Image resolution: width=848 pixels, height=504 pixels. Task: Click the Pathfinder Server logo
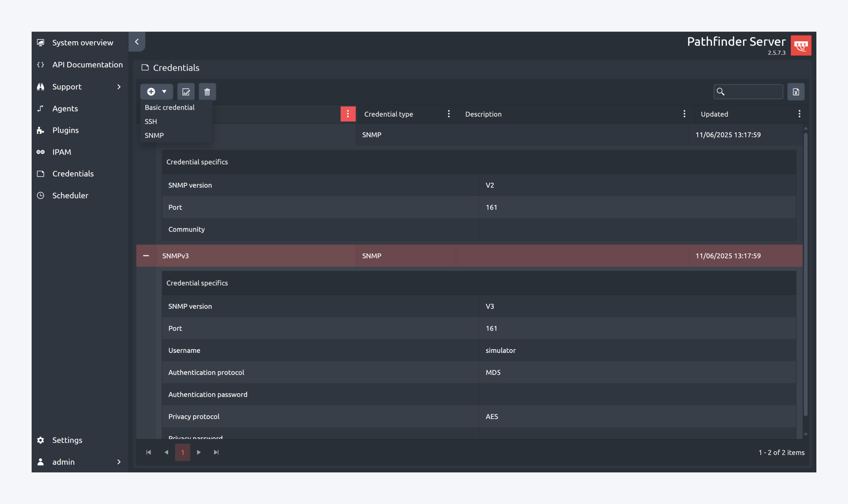[801, 46]
